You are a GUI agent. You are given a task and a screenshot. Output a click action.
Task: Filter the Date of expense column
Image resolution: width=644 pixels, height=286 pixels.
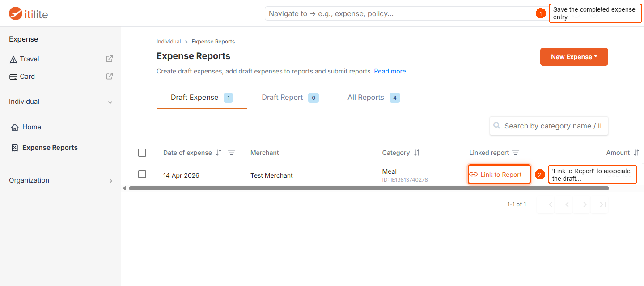(231, 153)
